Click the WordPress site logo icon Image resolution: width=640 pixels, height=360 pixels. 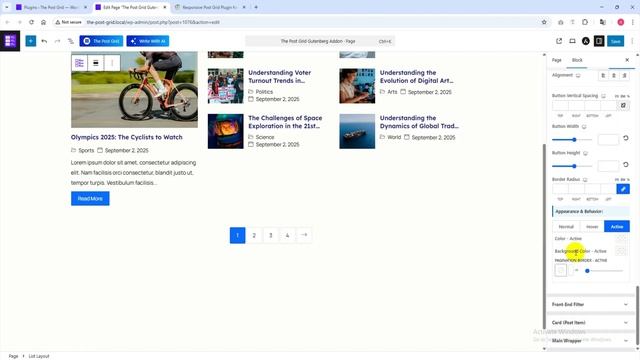10,41
